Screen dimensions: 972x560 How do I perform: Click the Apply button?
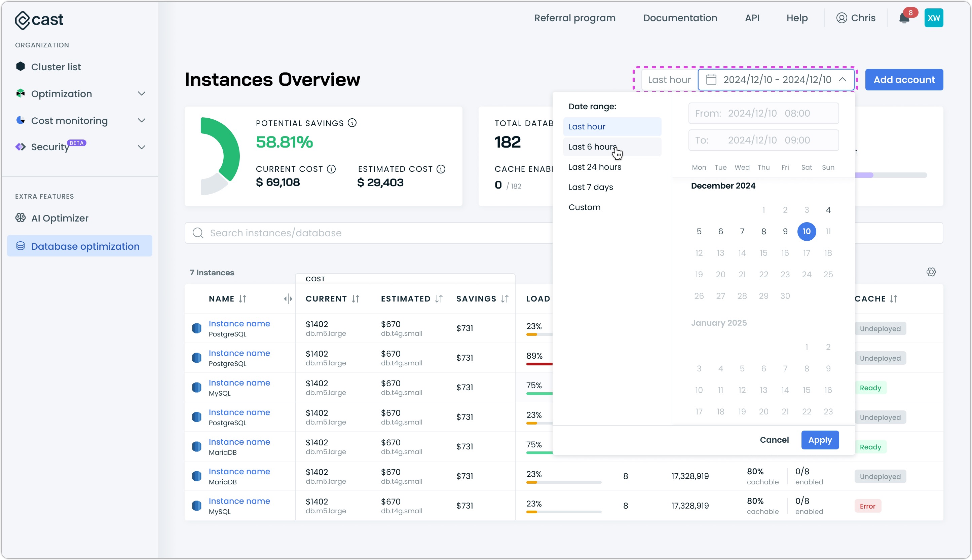(820, 440)
